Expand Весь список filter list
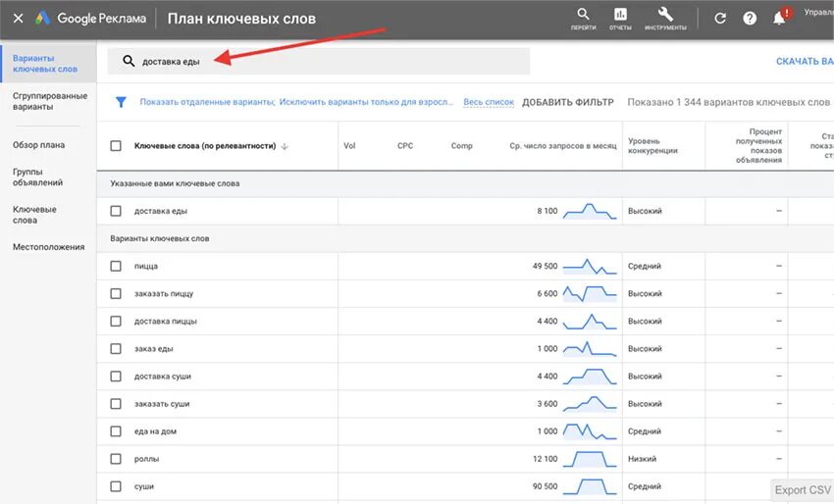 coord(489,102)
